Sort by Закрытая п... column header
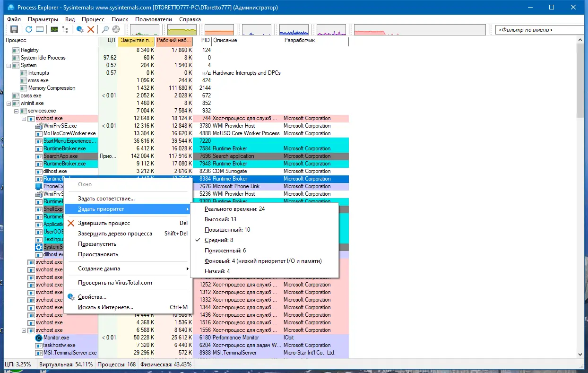Image resolution: width=588 pixels, height=373 pixels. pos(136,41)
